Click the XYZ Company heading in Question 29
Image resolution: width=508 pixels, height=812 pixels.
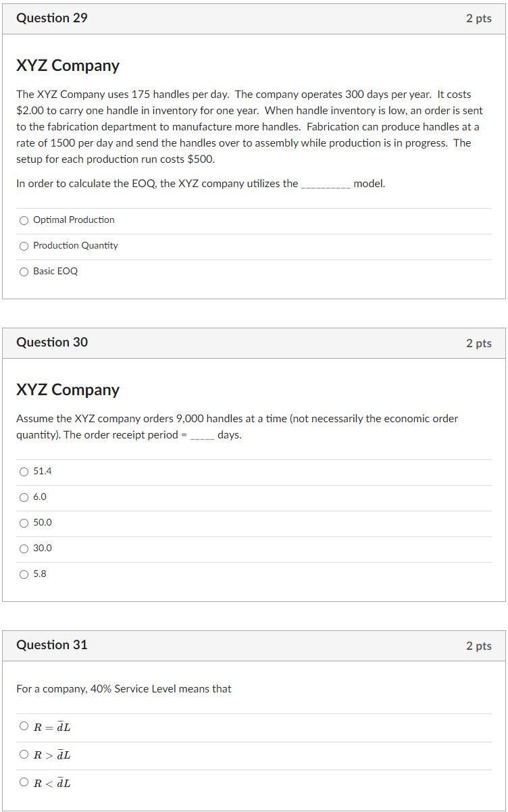pyautogui.click(x=68, y=66)
